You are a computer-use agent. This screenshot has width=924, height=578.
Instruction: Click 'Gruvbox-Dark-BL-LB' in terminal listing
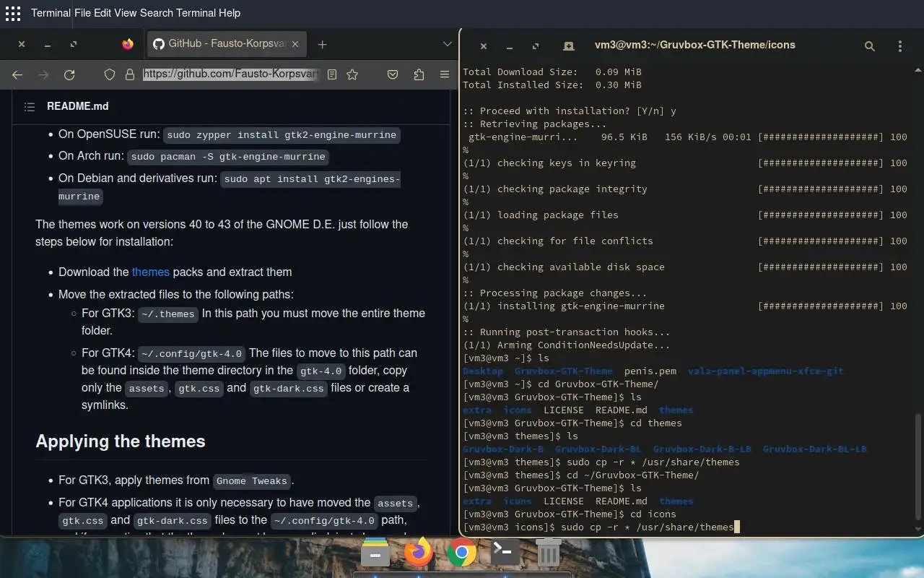point(814,449)
